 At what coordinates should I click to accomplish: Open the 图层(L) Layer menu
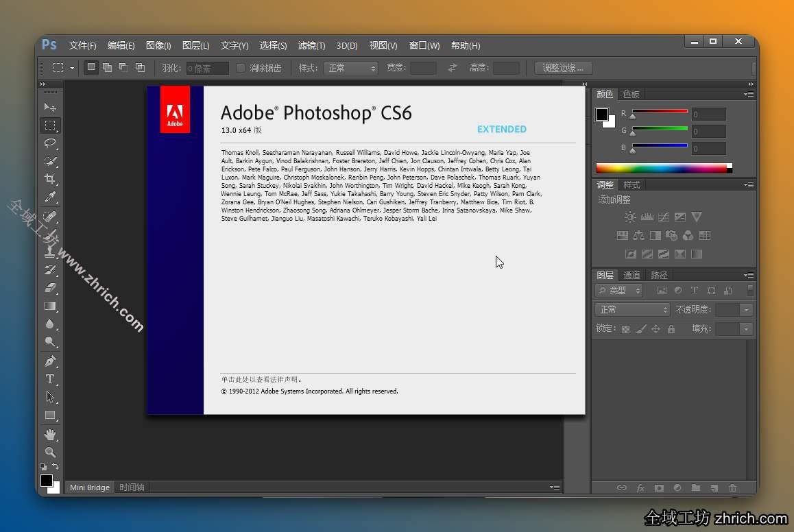(x=195, y=45)
